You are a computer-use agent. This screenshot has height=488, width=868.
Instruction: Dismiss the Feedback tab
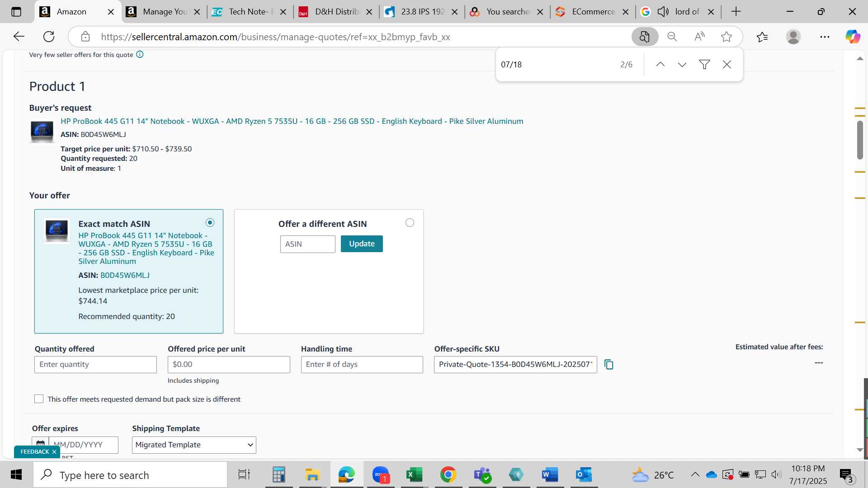point(54,452)
